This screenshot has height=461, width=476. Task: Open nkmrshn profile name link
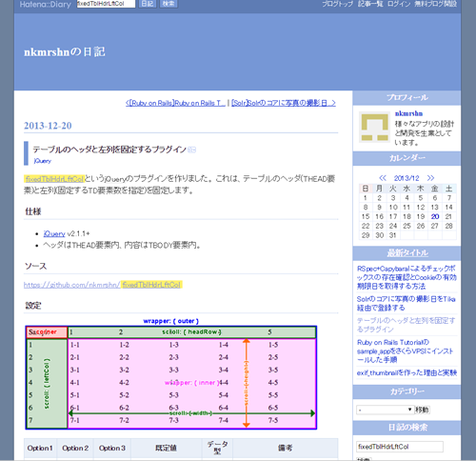click(408, 113)
